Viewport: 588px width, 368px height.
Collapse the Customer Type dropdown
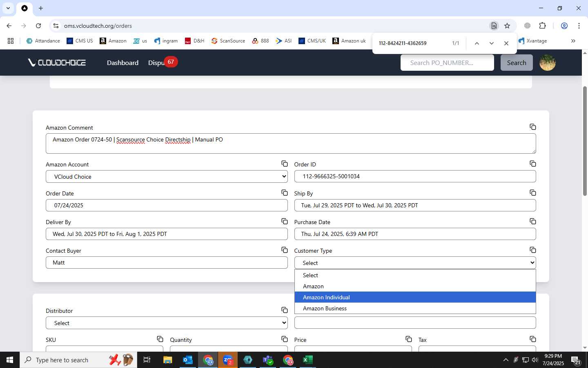click(x=415, y=263)
